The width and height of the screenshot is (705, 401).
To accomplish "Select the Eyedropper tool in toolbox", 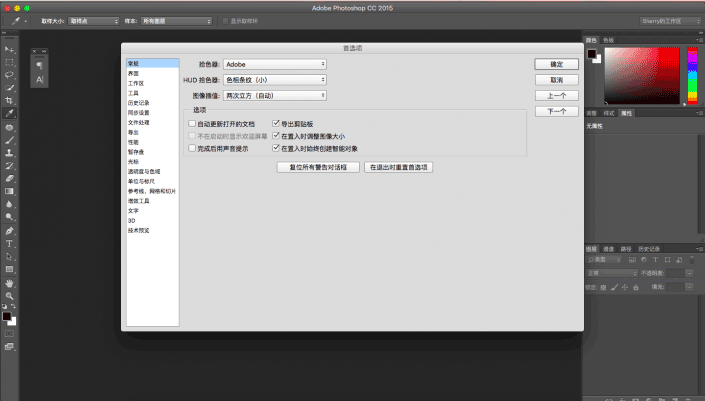I will [x=9, y=113].
